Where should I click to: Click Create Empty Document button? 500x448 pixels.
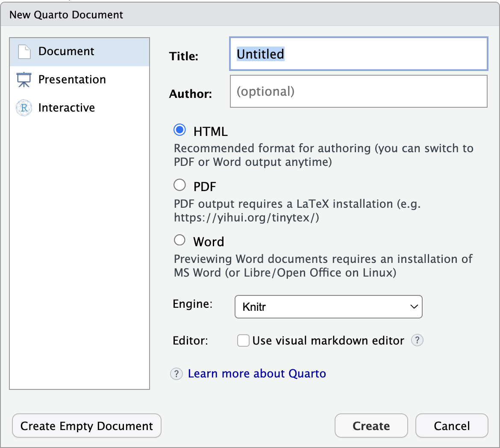[87, 426]
